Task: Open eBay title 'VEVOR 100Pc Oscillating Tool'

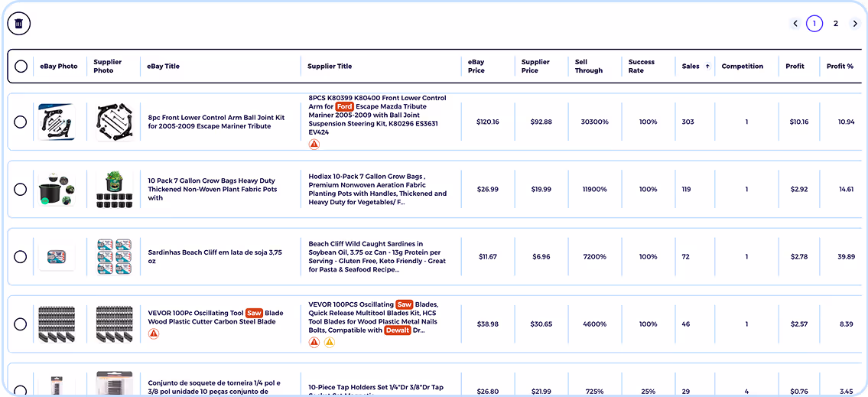Action: [x=216, y=317]
